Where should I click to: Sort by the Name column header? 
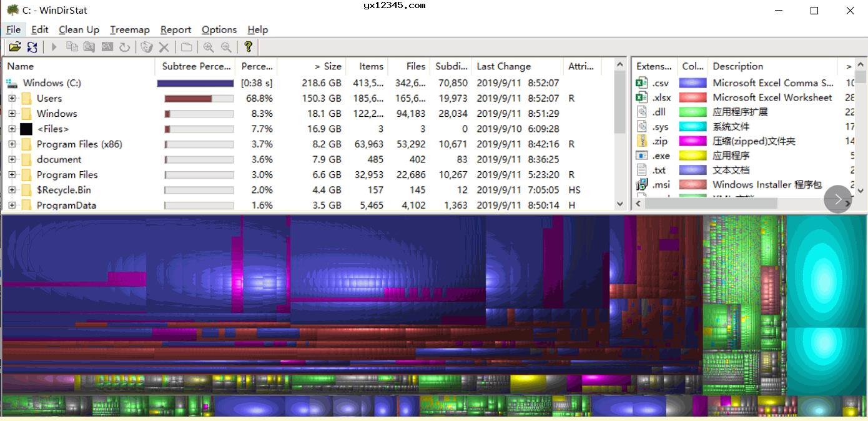(79, 66)
